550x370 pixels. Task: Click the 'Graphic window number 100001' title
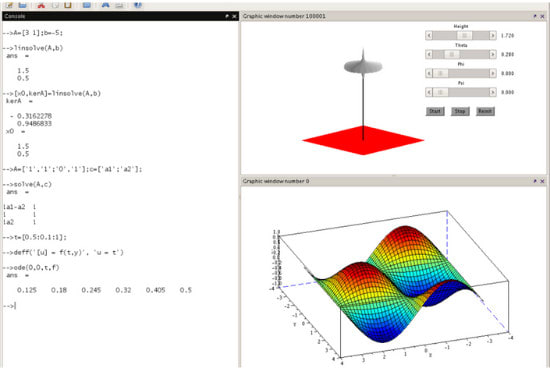pyautogui.click(x=284, y=16)
